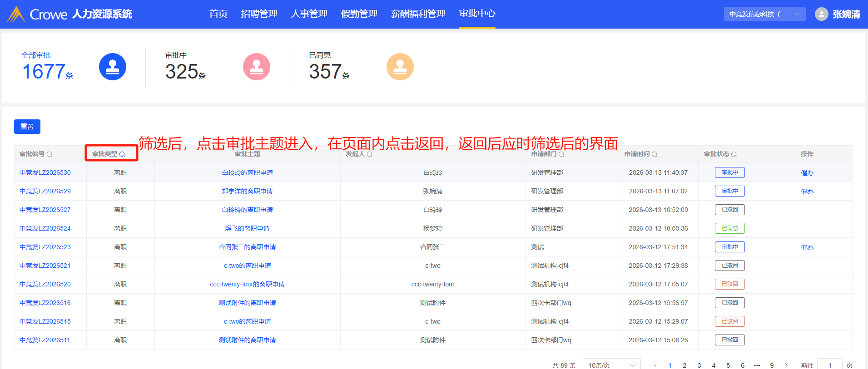
Task: Open the 张婉清 user avatar
Action: [821, 14]
